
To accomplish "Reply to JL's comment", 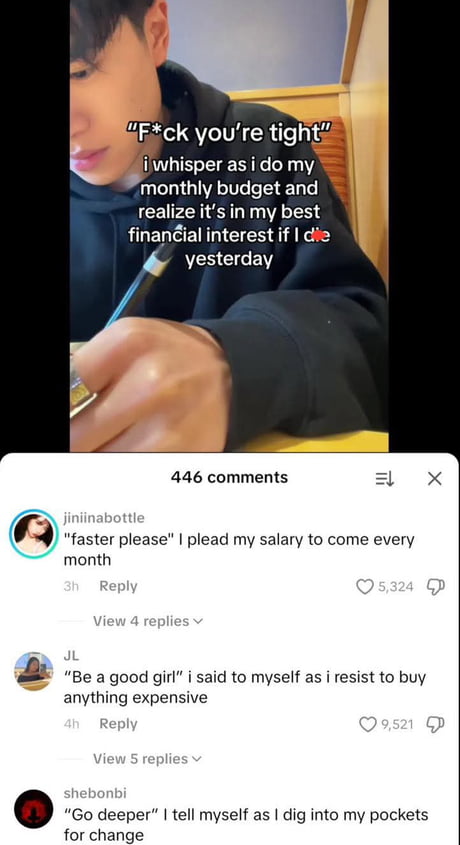I will [x=118, y=724].
